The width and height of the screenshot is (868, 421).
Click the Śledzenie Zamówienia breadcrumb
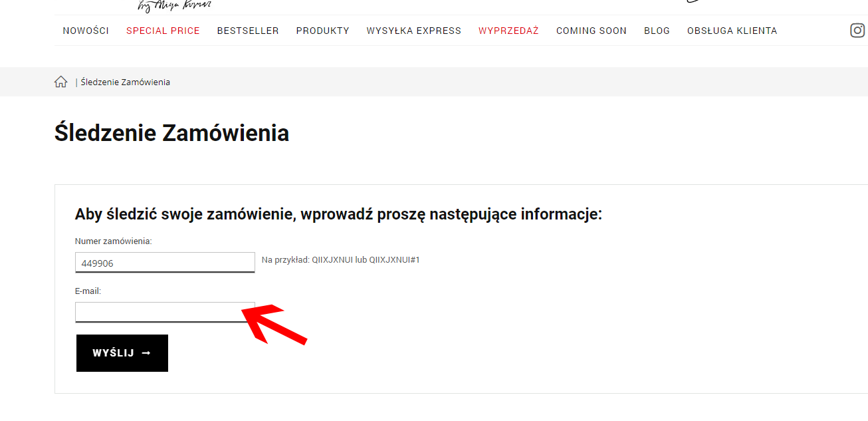(126, 82)
